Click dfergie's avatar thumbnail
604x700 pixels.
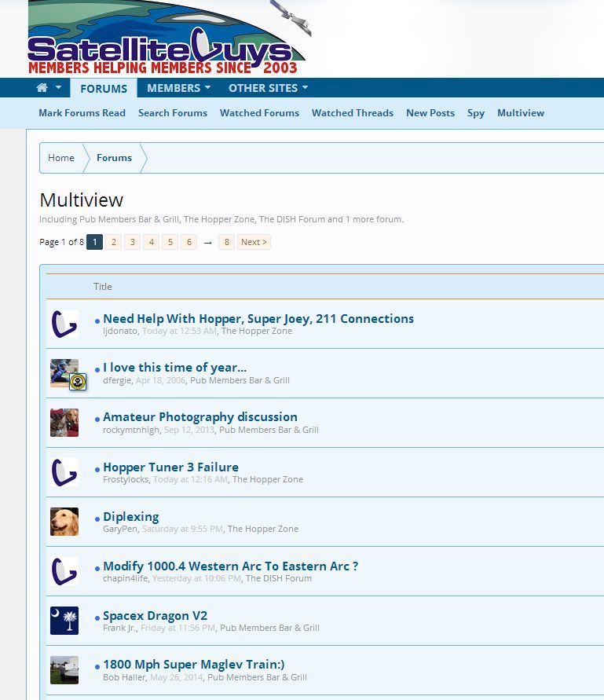[x=64, y=373]
